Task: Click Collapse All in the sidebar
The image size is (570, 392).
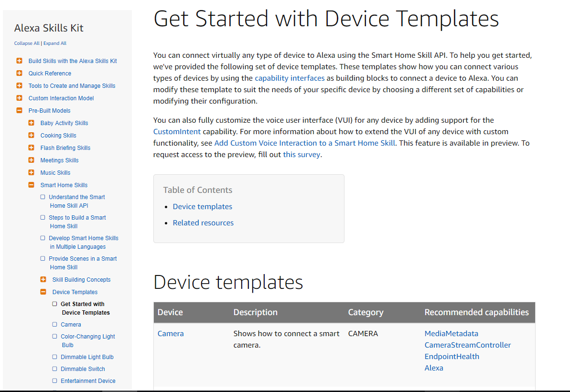Action: (x=27, y=43)
